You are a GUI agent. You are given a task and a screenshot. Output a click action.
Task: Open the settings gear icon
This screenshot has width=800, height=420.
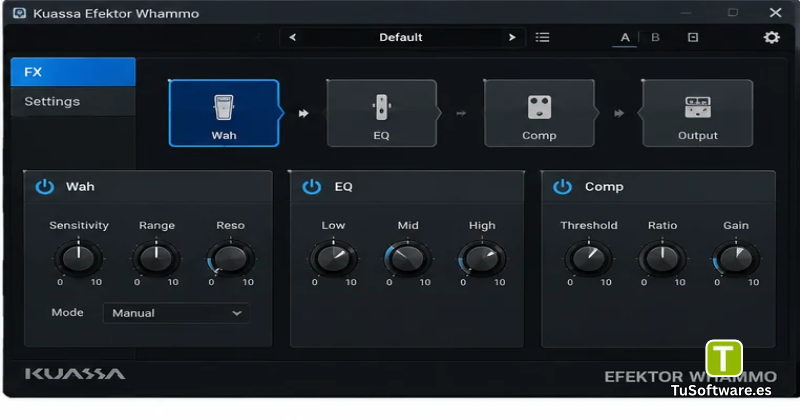pos(771,37)
